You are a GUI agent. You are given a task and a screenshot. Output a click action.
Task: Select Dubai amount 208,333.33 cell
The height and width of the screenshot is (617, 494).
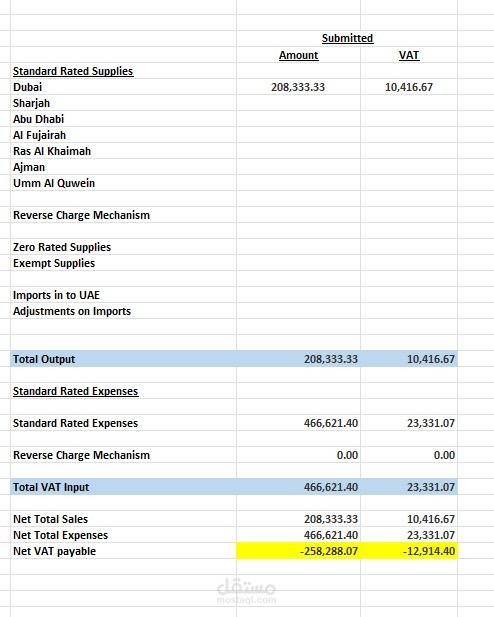(x=298, y=87)
